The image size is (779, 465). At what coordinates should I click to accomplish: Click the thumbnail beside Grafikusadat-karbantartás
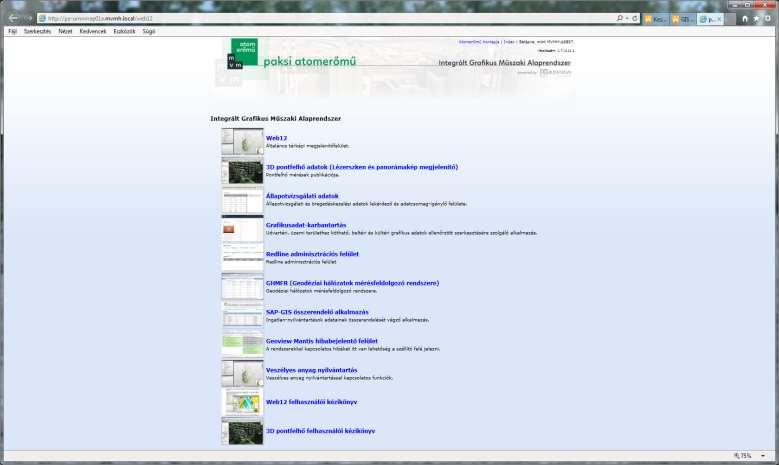242,229
